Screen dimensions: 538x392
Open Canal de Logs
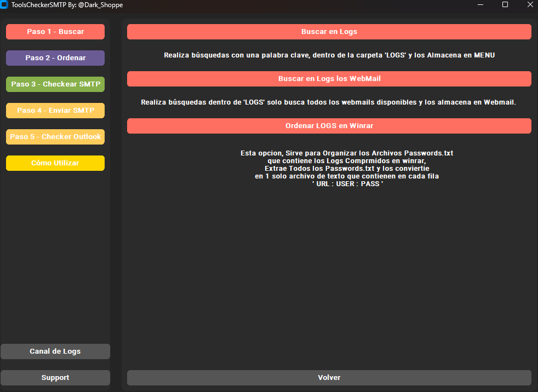coord(55,351)
